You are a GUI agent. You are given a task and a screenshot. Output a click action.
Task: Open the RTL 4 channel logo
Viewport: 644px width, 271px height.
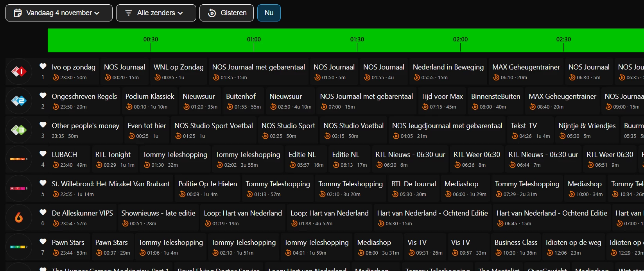[x=19, y=159]
